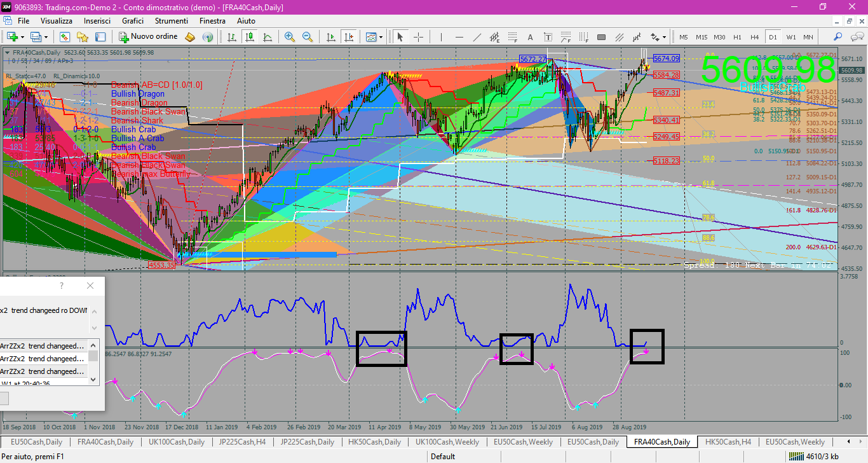This screenshot has height=463, width=868.
Task: Switch chart to bar chart mode
Action: point(231,37)
